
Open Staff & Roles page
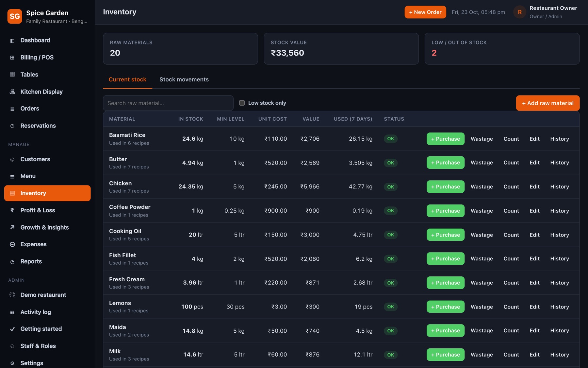[x=47, y=346]
